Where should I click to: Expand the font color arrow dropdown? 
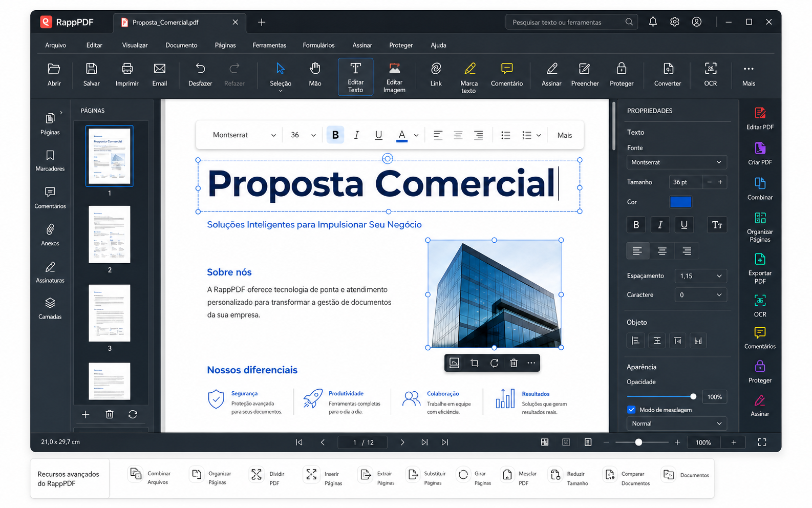click(416, 136)
